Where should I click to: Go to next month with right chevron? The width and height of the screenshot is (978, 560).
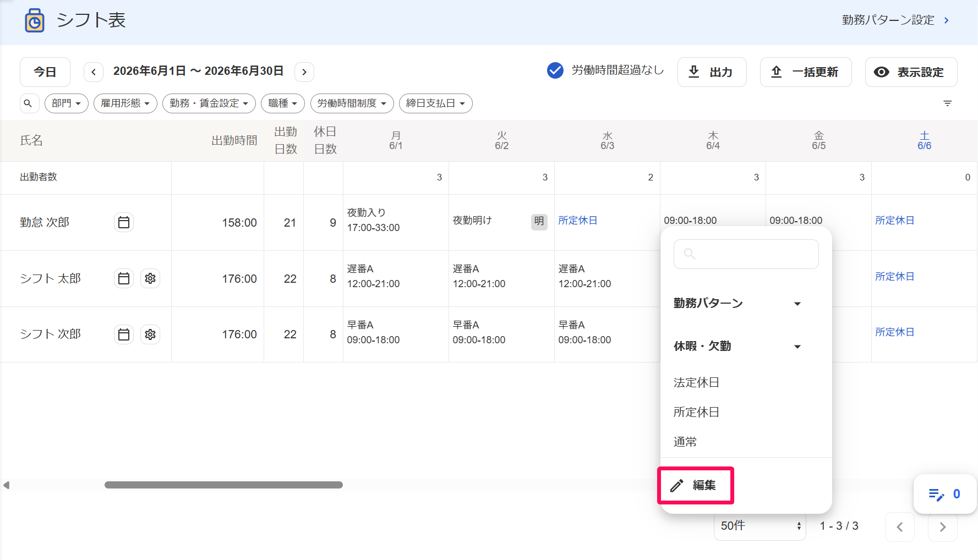point(304,72)
